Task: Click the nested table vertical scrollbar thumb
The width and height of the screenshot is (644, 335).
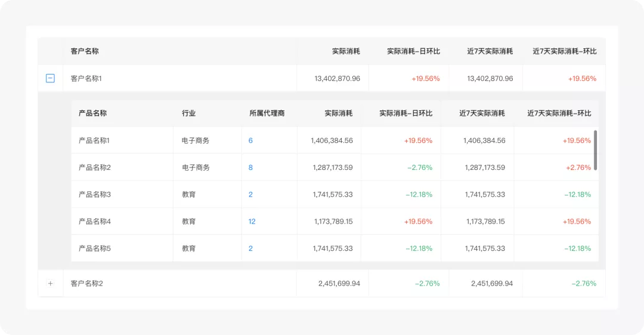Action: pyautogui.click(x=595, y=150)
